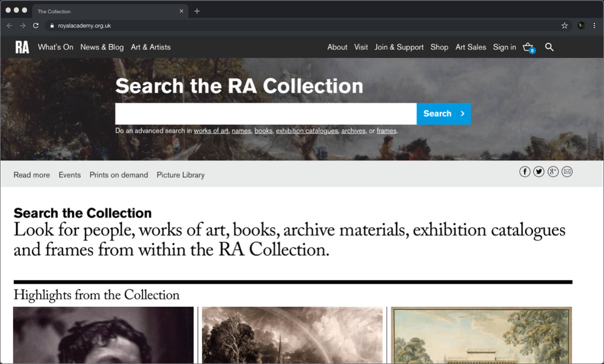Share via the Google Plus icon
This screenshot has height=364, width=604.
coord(553,172)
